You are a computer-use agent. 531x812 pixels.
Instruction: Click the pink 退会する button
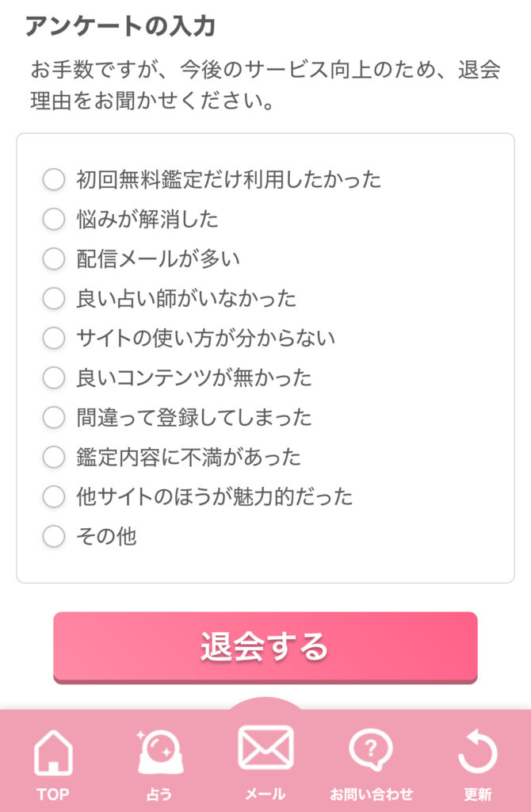265,647
